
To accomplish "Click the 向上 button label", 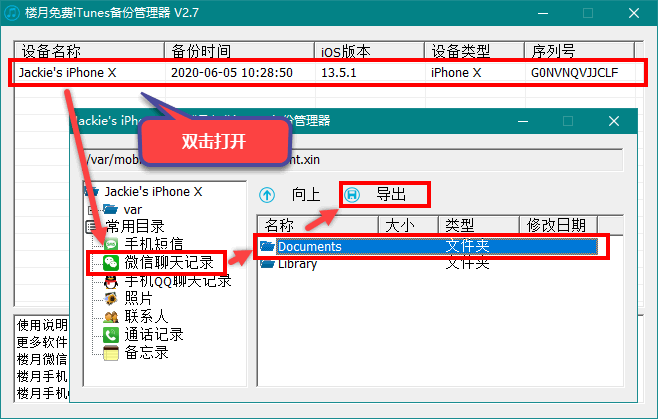I will pyautogui.click(x=306, y=195).
